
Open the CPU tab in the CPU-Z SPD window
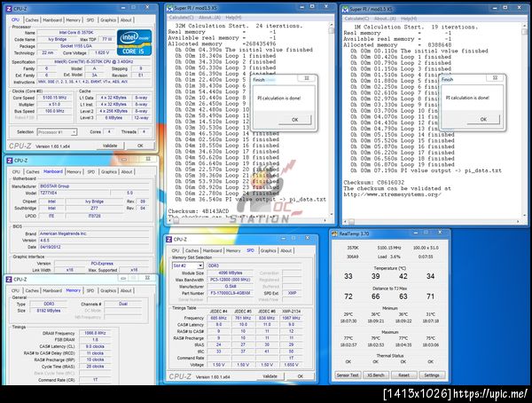tap(176, 251)
